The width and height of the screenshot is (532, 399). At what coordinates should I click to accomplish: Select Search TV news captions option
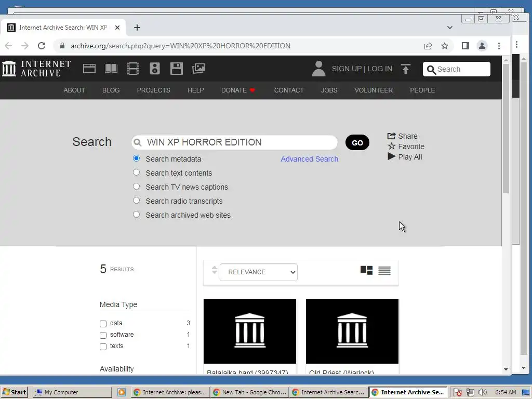[x=137, y=187]
